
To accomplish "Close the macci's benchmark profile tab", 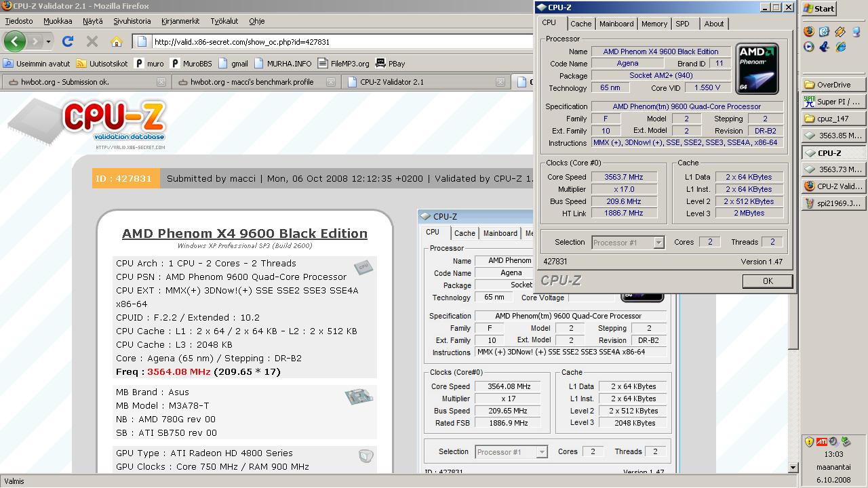I will [330, 82].
